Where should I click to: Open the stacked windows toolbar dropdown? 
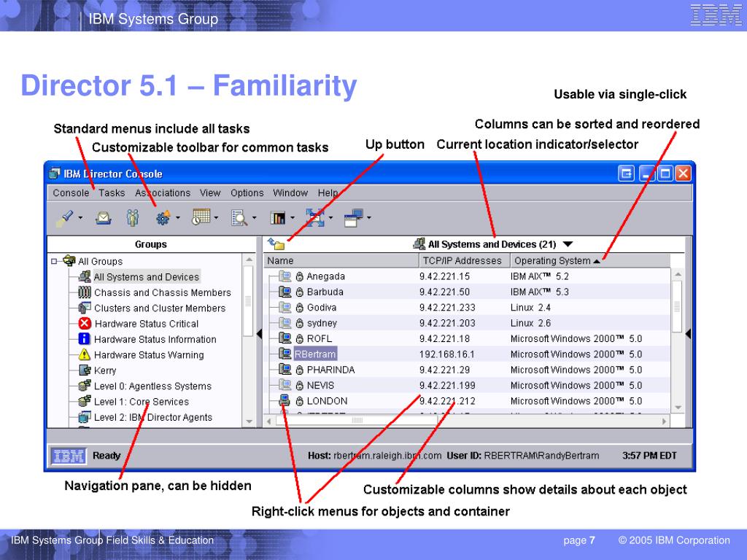pyautogui.click(x=368, y=218)
